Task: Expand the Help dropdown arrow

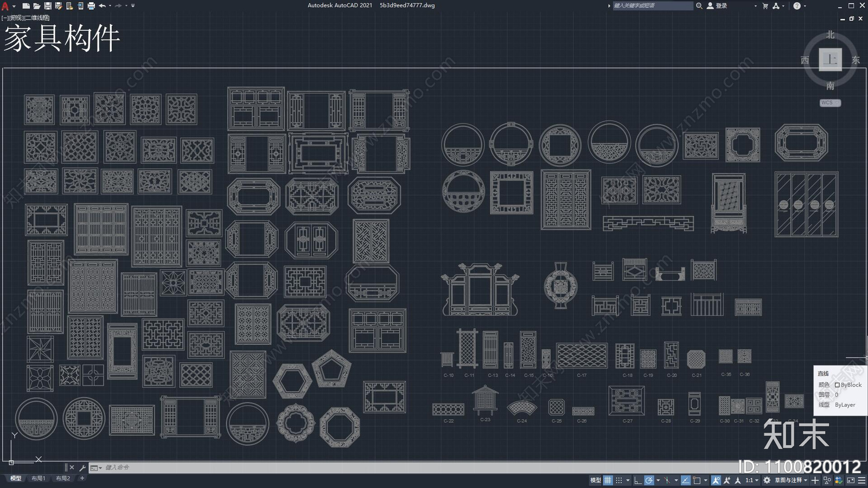Action: point(805,6)
